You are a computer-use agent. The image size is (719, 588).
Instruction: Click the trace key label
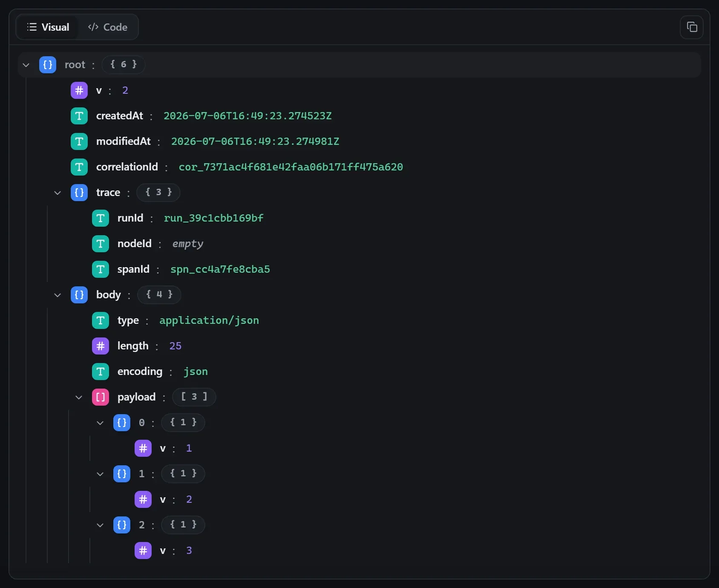108,193
